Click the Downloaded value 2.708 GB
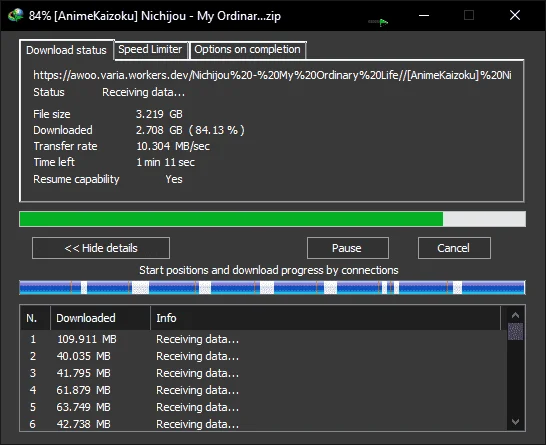Viewport: 546px width, 445px height. point(190,130)
